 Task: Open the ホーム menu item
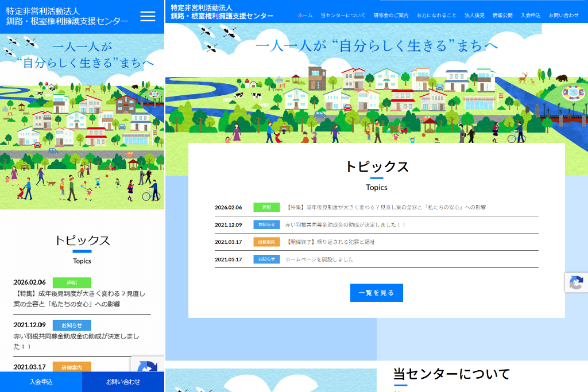point(305,15)
